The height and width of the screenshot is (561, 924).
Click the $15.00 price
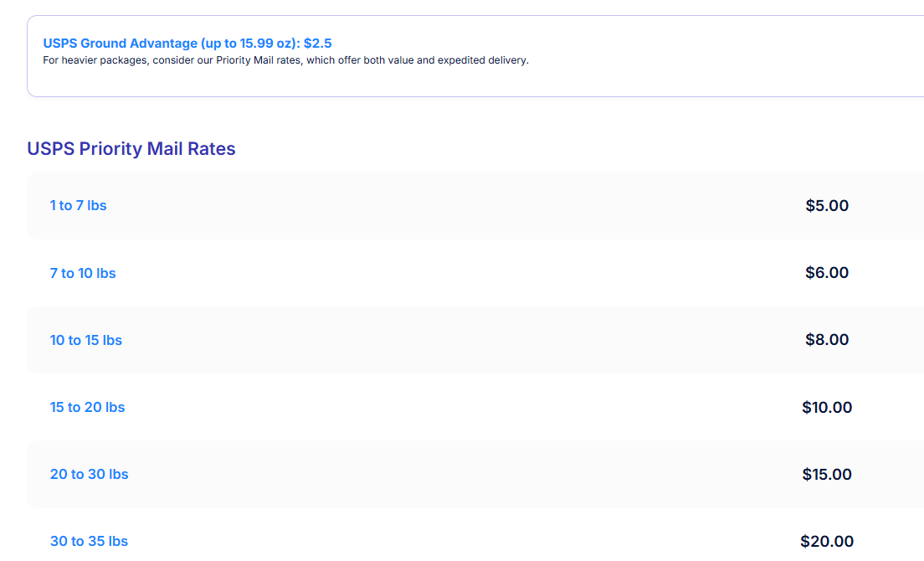(827, 475)
